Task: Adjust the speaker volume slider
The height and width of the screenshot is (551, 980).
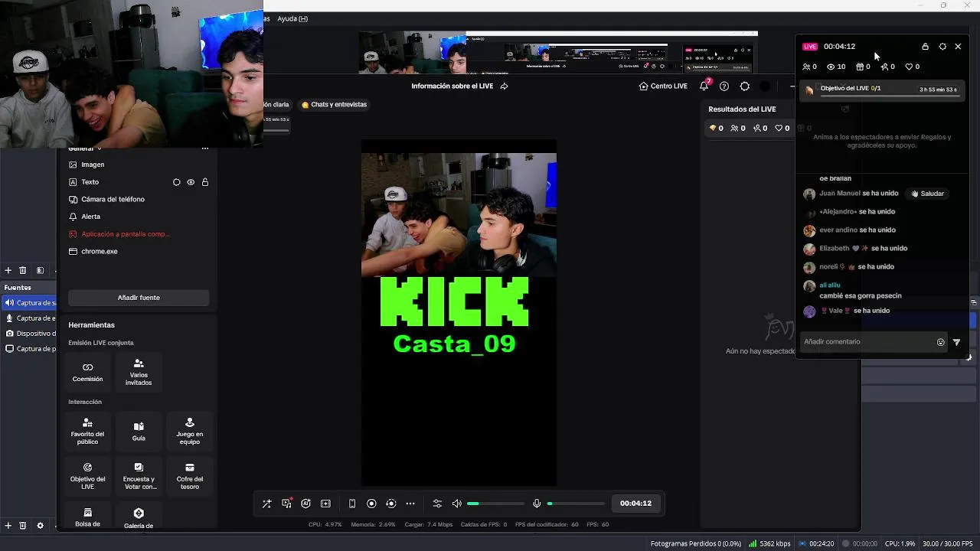Action: coord(495,504)
